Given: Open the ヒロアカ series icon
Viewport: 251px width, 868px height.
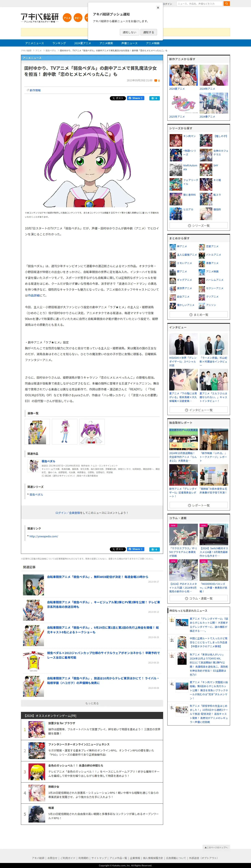Looking at the screenshot, I should [x=176, y=214].
